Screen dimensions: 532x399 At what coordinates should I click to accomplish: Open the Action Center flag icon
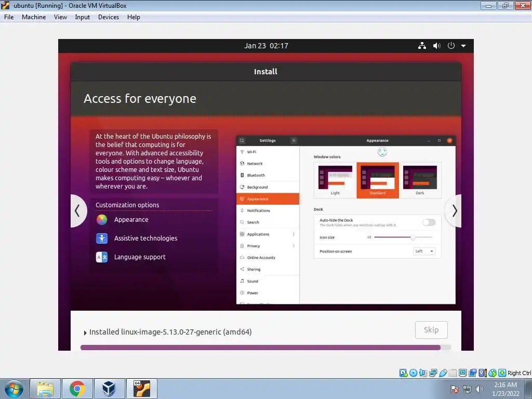tap(455, 389)
